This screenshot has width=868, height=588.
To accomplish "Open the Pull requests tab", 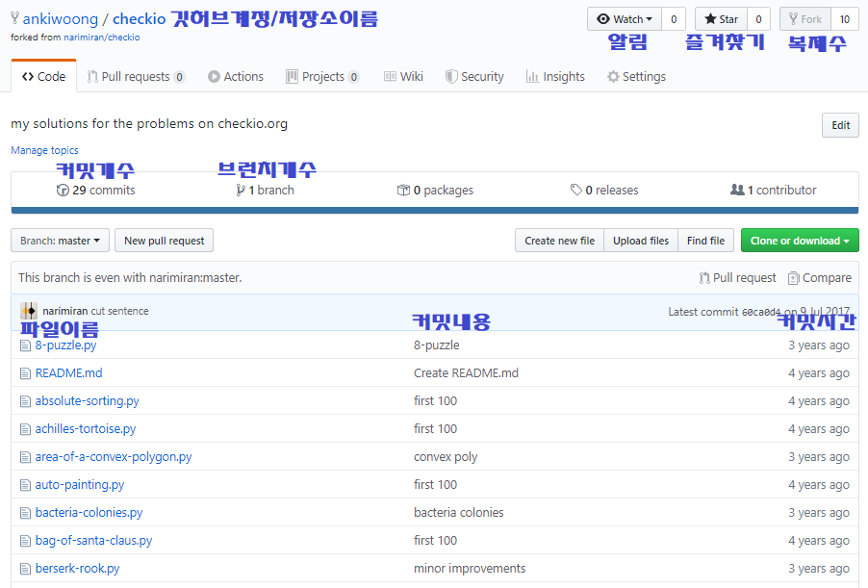I will click(x=136, y=76).
